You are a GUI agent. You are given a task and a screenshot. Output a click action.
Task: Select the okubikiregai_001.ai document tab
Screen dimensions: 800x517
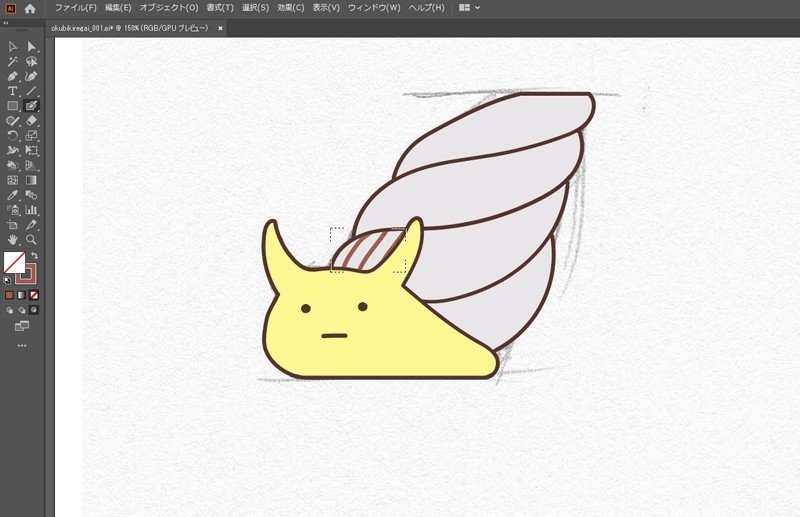click(x=130, y=29)
